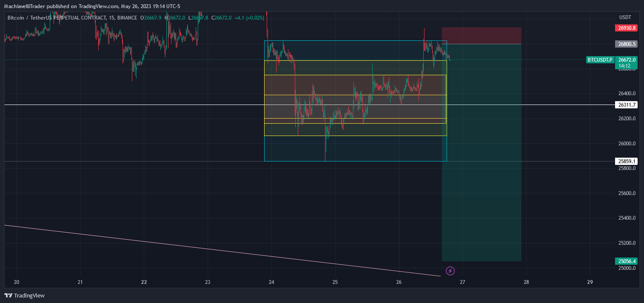Click the 25800.0 axis tick label
Image resolution: width=644 pixels, height=303 pixels.
(627, 168)
